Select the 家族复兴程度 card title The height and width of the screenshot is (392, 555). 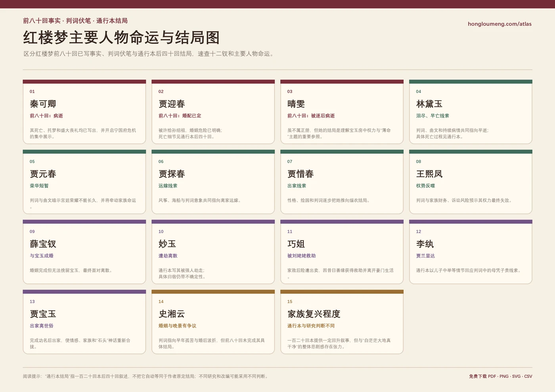[314, 314]
